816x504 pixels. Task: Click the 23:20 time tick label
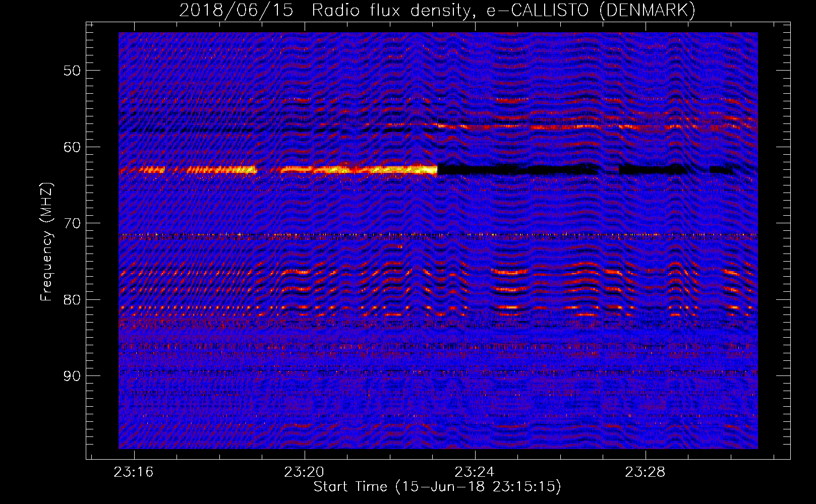304,472
